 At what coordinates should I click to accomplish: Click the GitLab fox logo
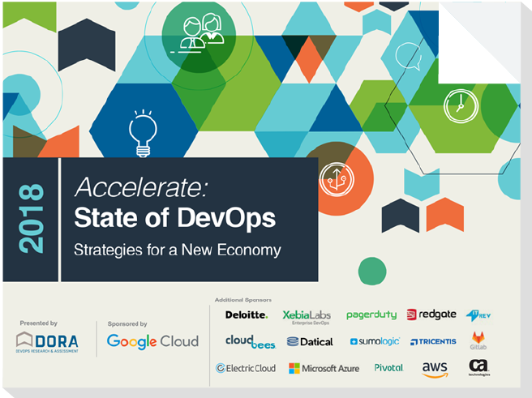tap(478, 340)
